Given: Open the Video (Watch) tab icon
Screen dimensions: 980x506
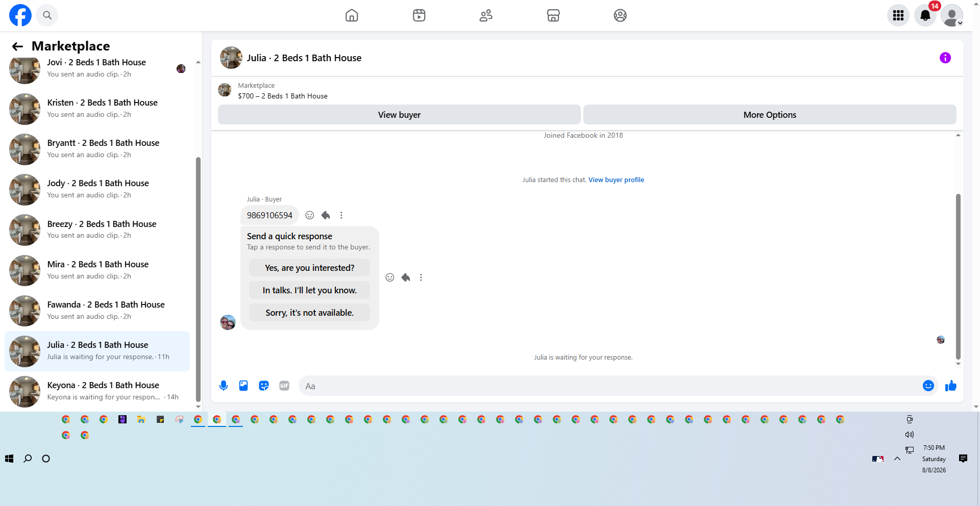Looking at the screenshot, I should 419,15.
